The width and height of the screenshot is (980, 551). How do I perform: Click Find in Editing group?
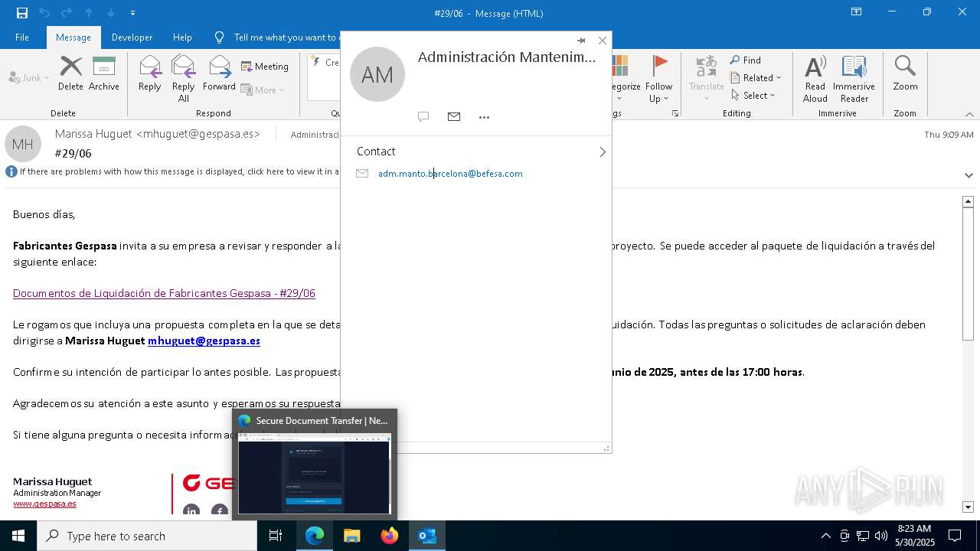(x=746, y=60)
